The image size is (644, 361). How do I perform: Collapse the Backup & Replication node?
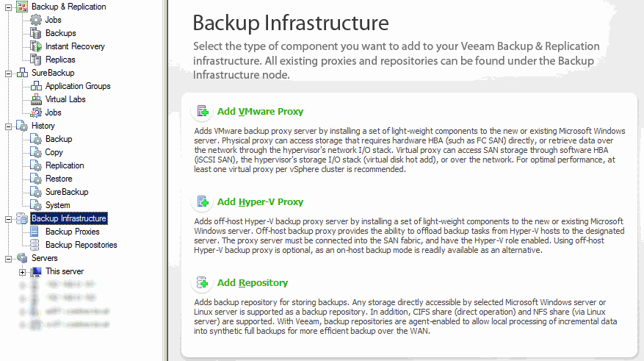pyautogui.click(x=8, y=7)
